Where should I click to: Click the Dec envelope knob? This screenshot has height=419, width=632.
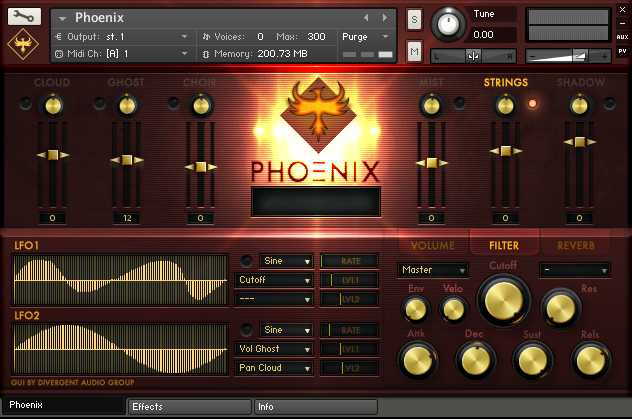pyautogui.click(x=476, y=361)
